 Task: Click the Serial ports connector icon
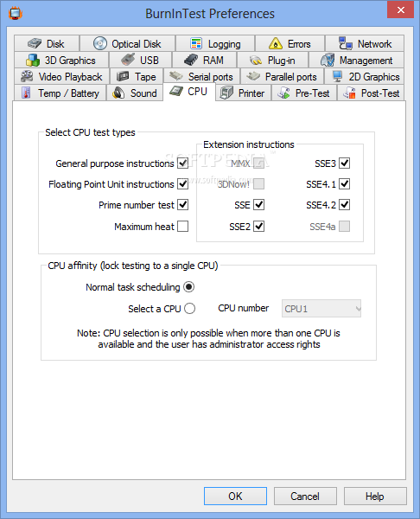176,76
